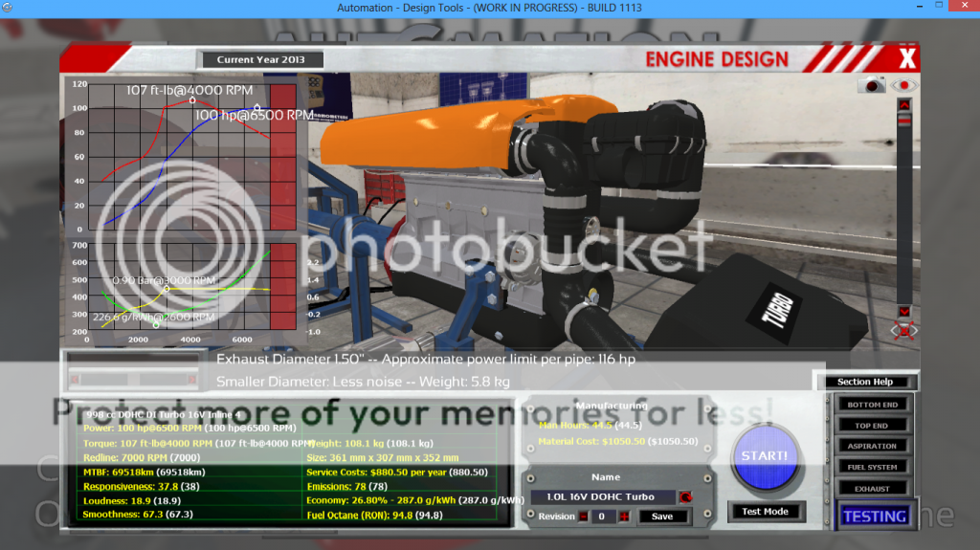Click the right arrow of exhaust diameter slider
This screenshot has width=980, height=550.
pyautogui.click(x=191, y=380)
